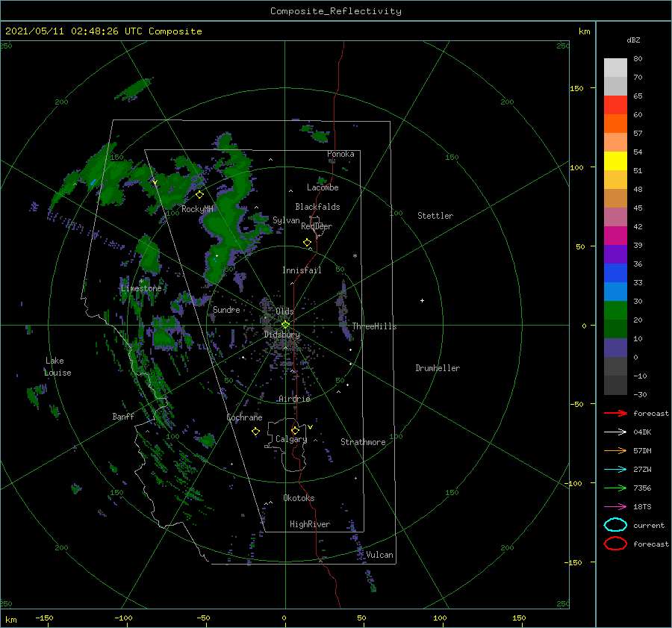Click the Lake Louise label
672x628 pixels.
tap(57, 367)
